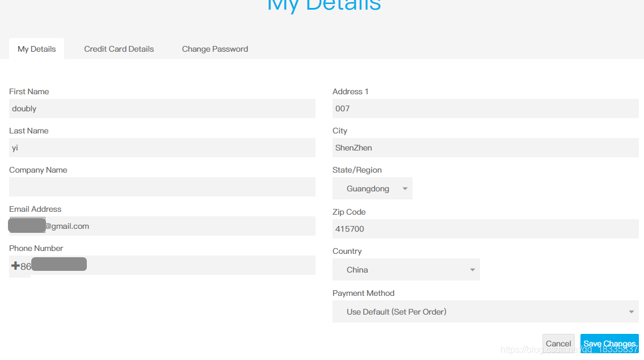Screen dimensions: 644x360
Task: Click the Company Name label
Action: [x=38, y=170]
